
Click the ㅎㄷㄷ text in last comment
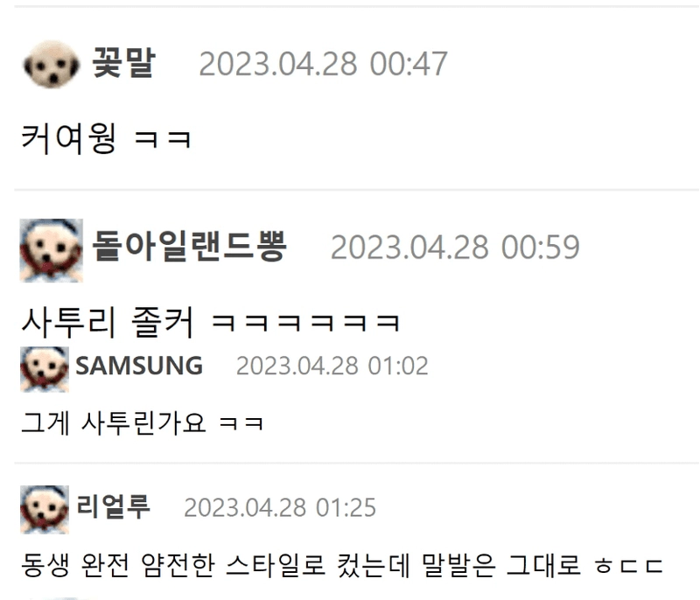(629, 566)
